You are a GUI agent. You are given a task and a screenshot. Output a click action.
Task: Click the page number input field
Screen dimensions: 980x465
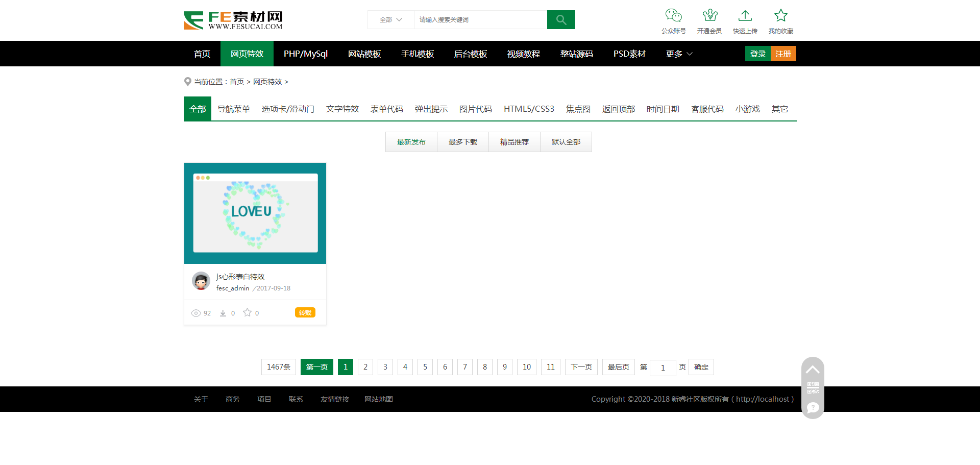[x=663, y=368]
